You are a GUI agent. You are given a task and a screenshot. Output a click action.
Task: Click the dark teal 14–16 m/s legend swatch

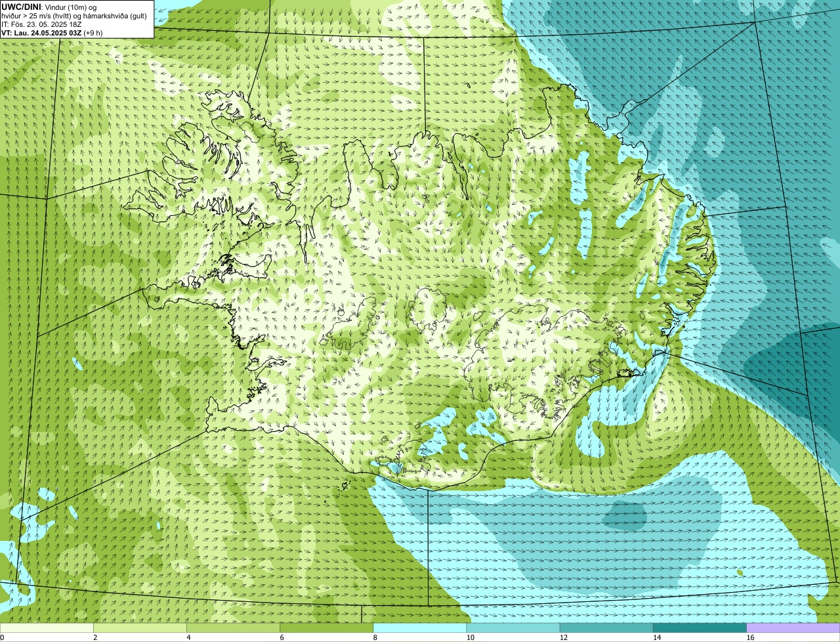coord(700,628)
